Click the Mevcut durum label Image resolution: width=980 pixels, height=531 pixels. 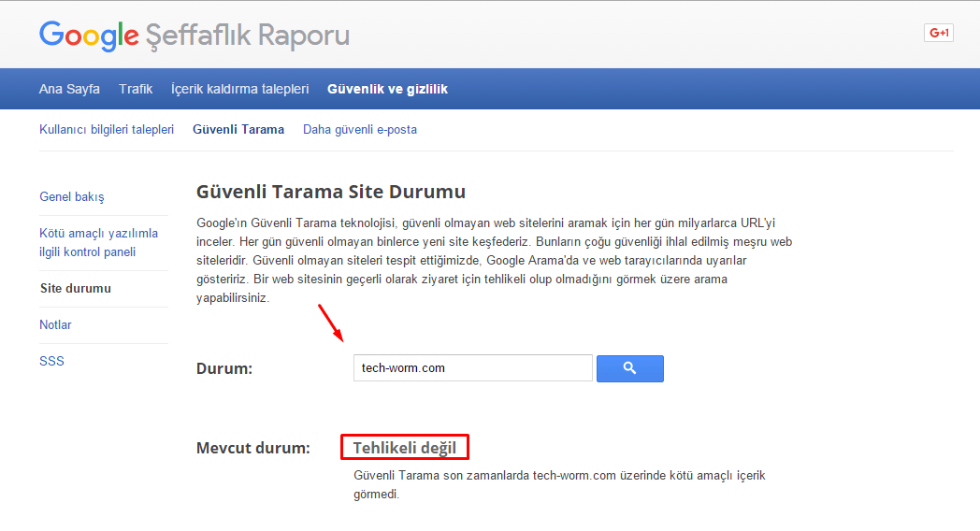[x=253, y=448]
